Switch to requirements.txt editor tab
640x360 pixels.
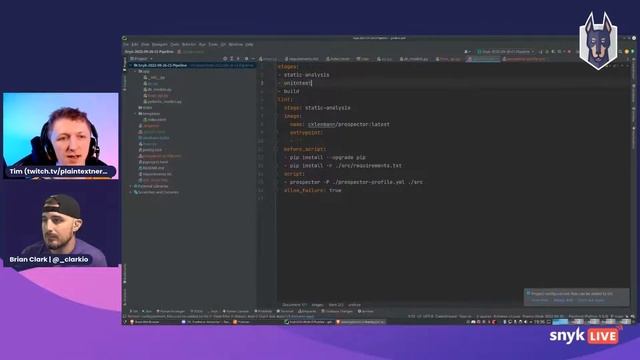tap(302, 59)
